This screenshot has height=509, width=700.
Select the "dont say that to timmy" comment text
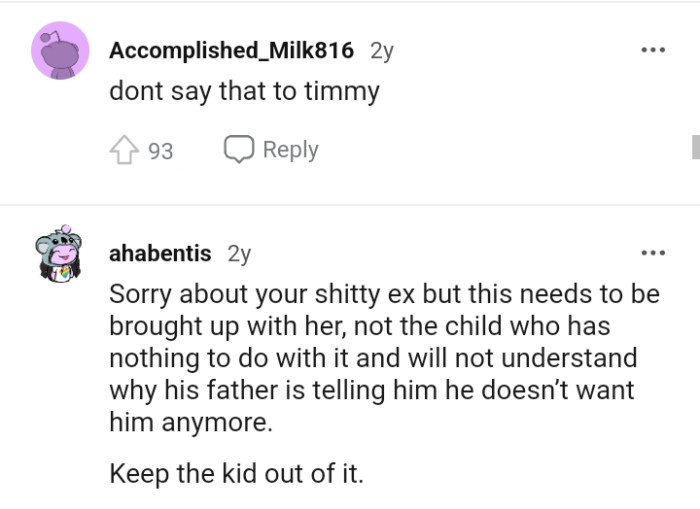(x=244, y=92)
